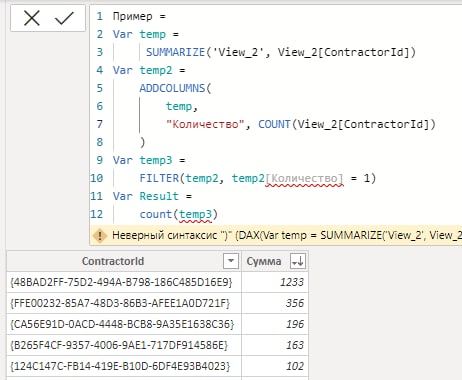The height and width of the screenshot is (380, 462).
Task: Click 'Var temp =' in line 2
Action: pos(145,34)
